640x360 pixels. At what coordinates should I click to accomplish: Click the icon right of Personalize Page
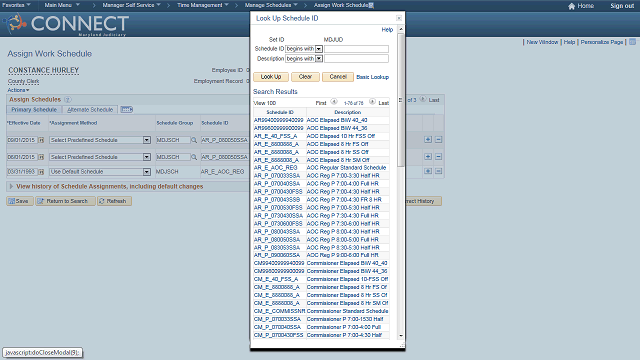pyautogui.click(x=632, y=42)
